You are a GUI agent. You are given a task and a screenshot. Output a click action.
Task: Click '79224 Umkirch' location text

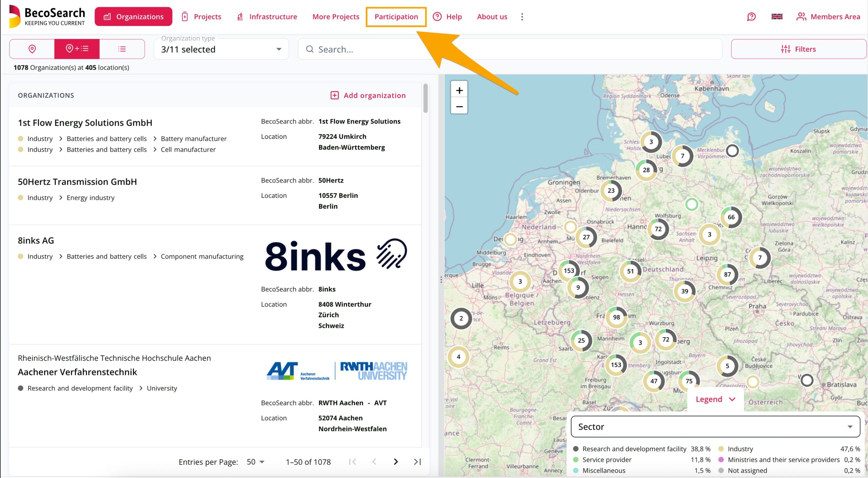[x=342, y=136]
